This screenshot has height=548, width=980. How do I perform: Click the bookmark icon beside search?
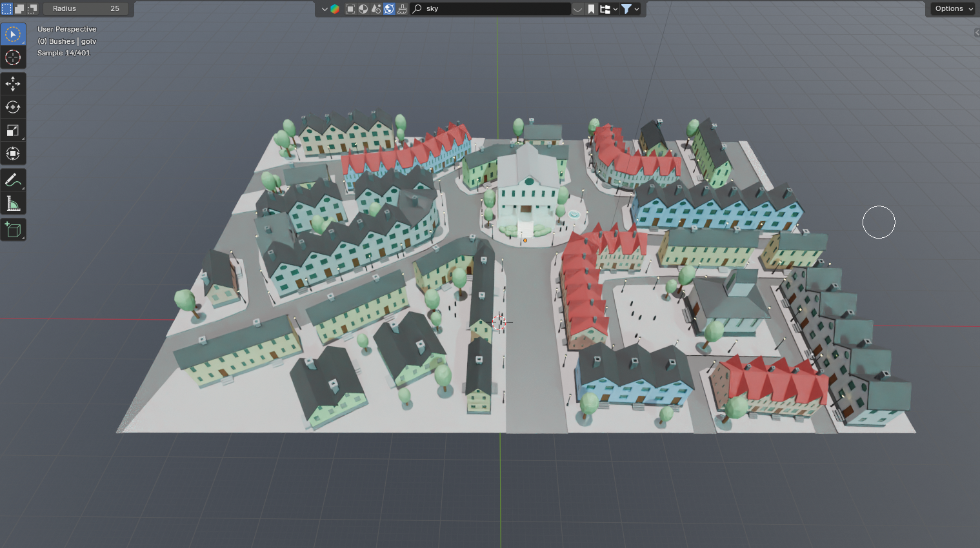591,8
